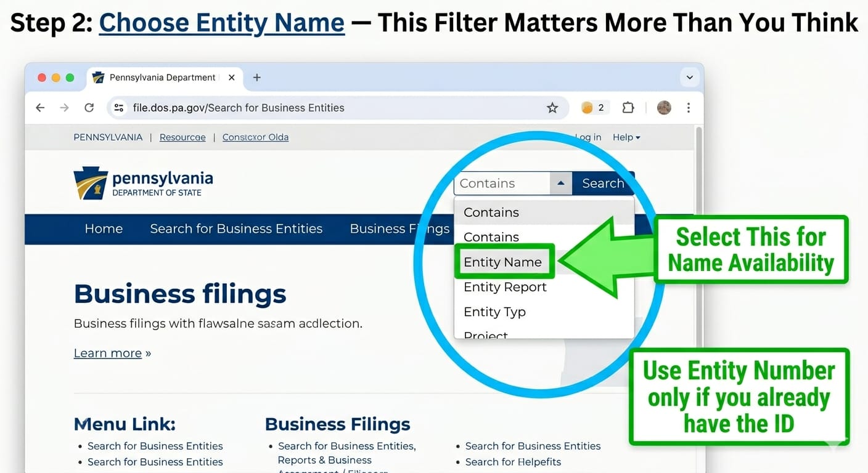868x473 pixels.
Task: Bookmark this page with the star icon
Action: [x=552, y=108]
